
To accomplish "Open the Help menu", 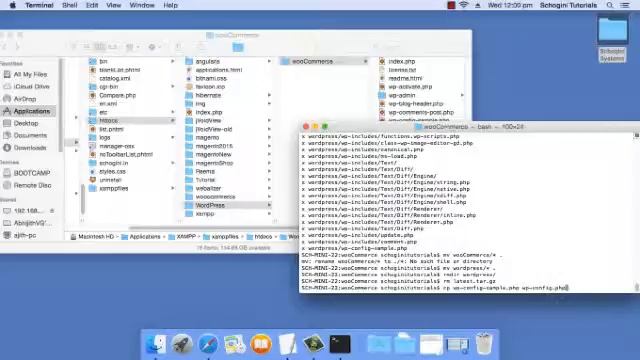I will click(170, 5).
